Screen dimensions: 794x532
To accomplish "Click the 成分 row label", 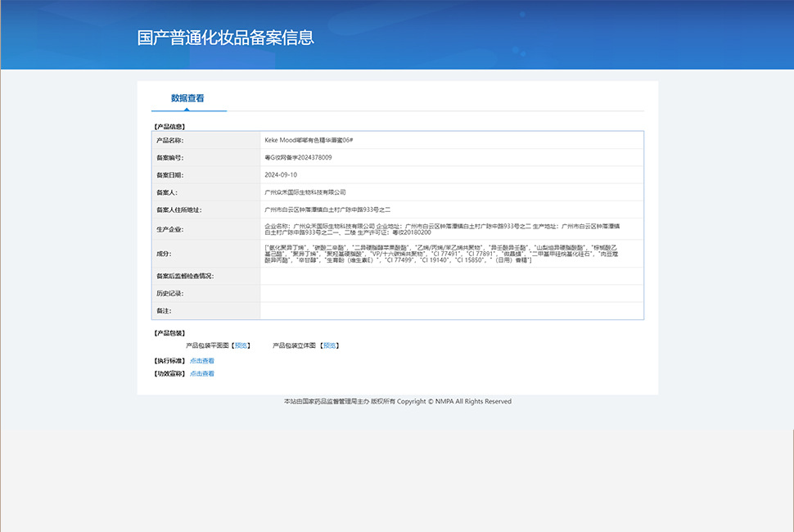I will [164, 254].
